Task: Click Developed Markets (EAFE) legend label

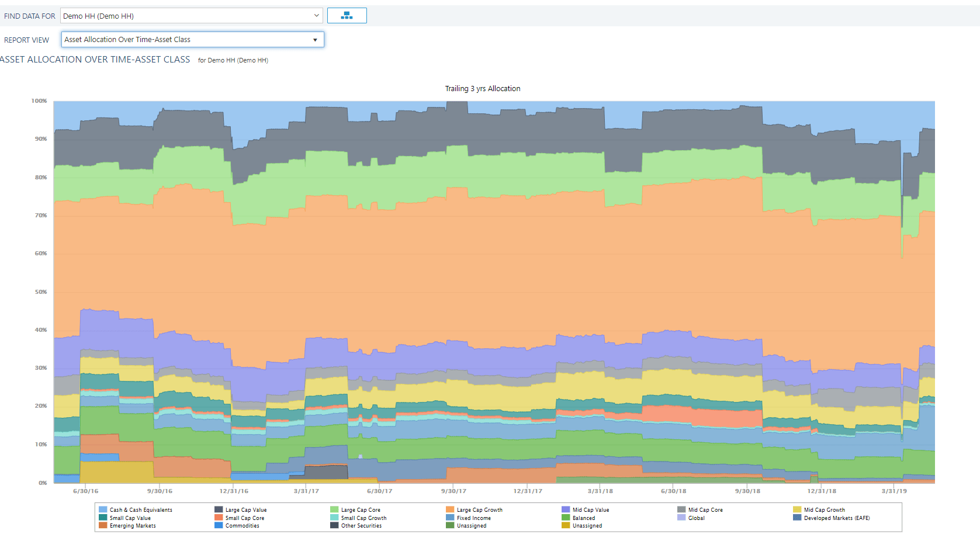Action: (837, 518)
